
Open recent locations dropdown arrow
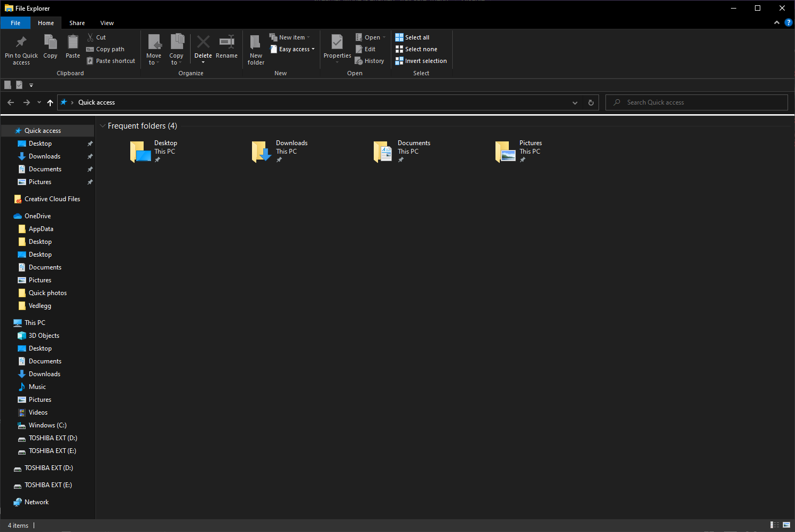39,102
